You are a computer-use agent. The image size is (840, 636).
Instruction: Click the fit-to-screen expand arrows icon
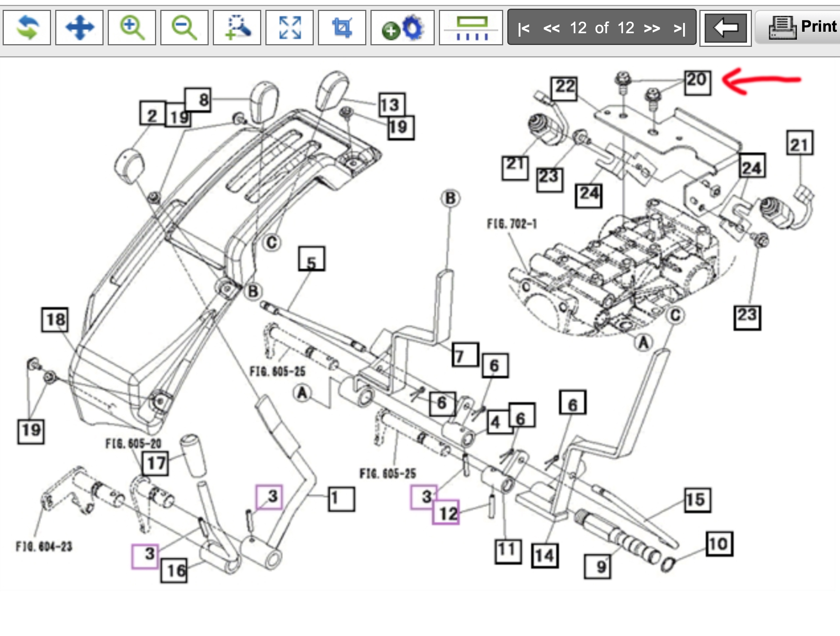click(289, 28)
